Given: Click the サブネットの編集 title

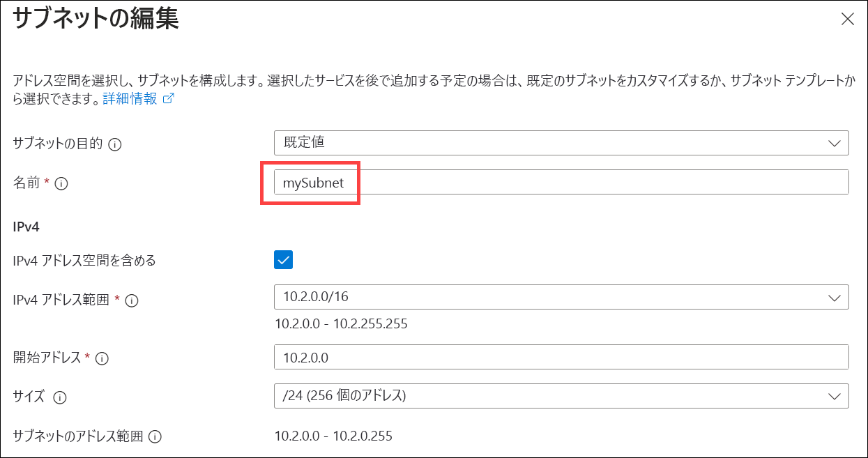Looking at the screenshot, I should (96, 19).
